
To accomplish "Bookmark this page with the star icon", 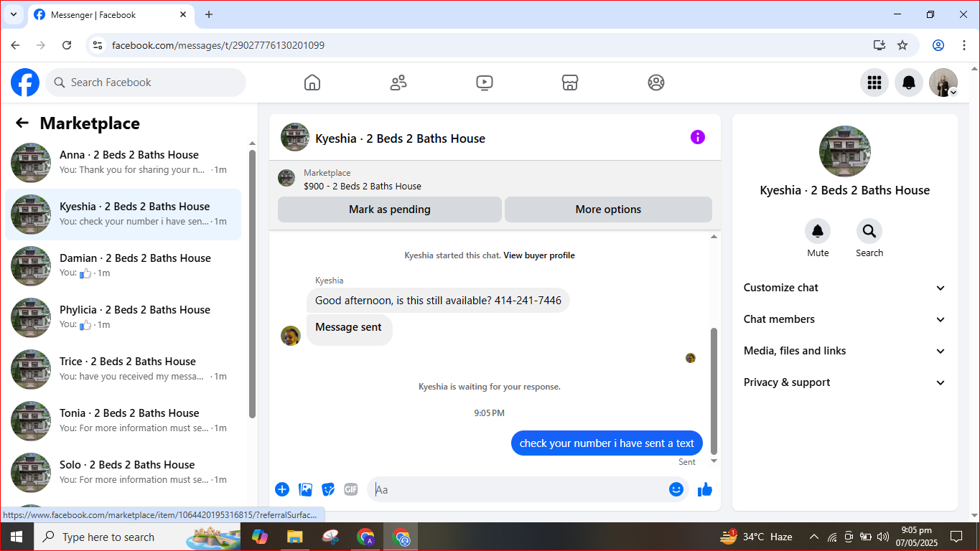I will coord(902,45).
